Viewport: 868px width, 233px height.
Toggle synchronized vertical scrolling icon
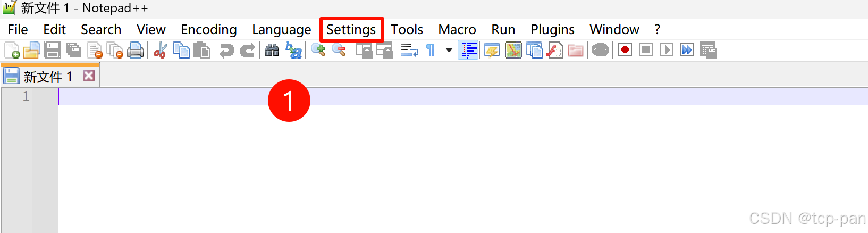tap(364, 51)
